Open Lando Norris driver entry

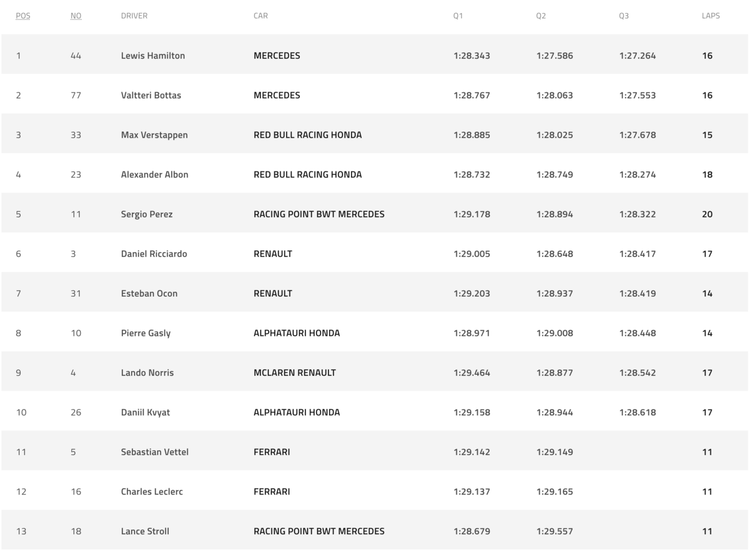(148, 372)
